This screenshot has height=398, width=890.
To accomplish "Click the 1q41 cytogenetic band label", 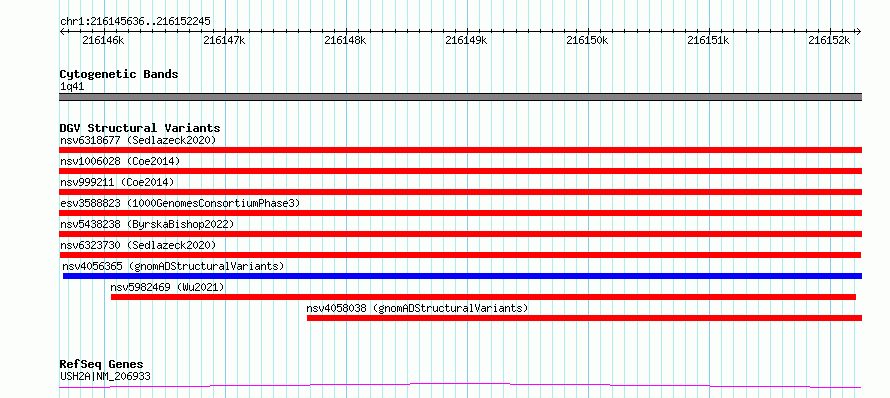I will pyautogui.click(x=72, y=87).
